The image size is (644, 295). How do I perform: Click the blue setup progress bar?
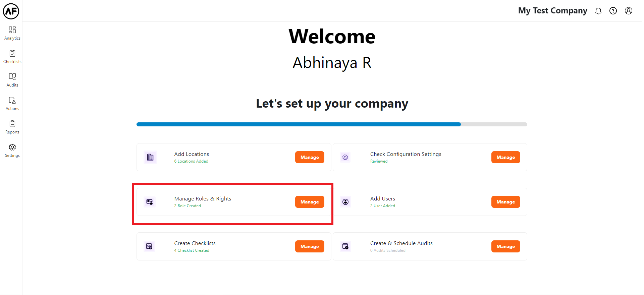pyautogui.click(x=299, y=124)
